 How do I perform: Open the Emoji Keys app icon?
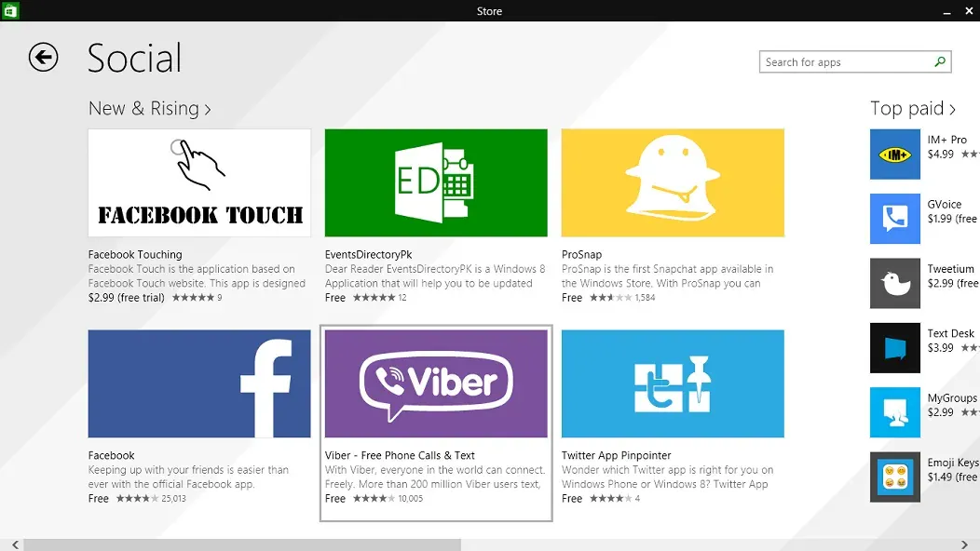(894, 477)
